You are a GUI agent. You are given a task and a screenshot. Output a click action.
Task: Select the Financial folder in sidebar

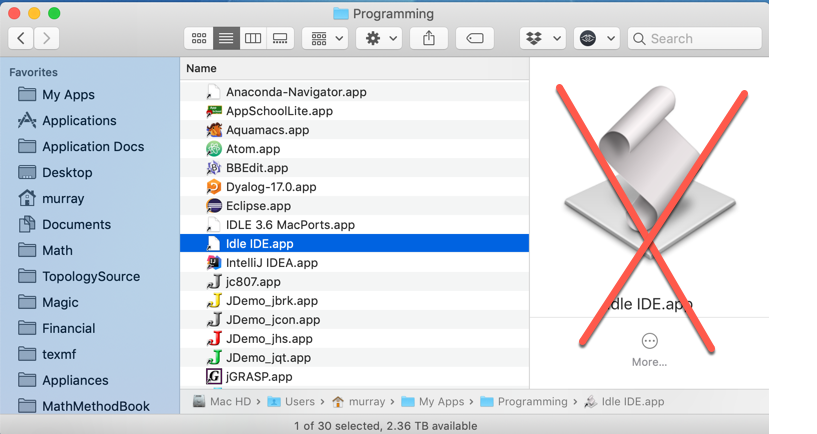[56, 328]
